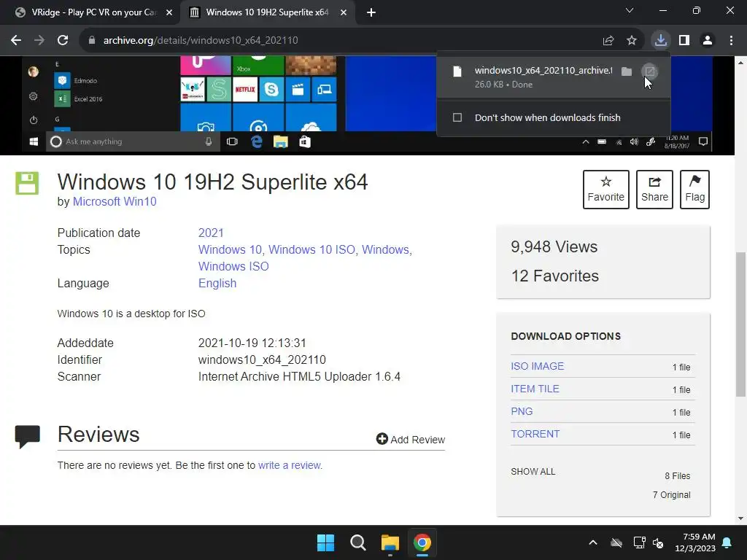
Task: Click the site lock icon in address bar
Action: tap(92, 41)
